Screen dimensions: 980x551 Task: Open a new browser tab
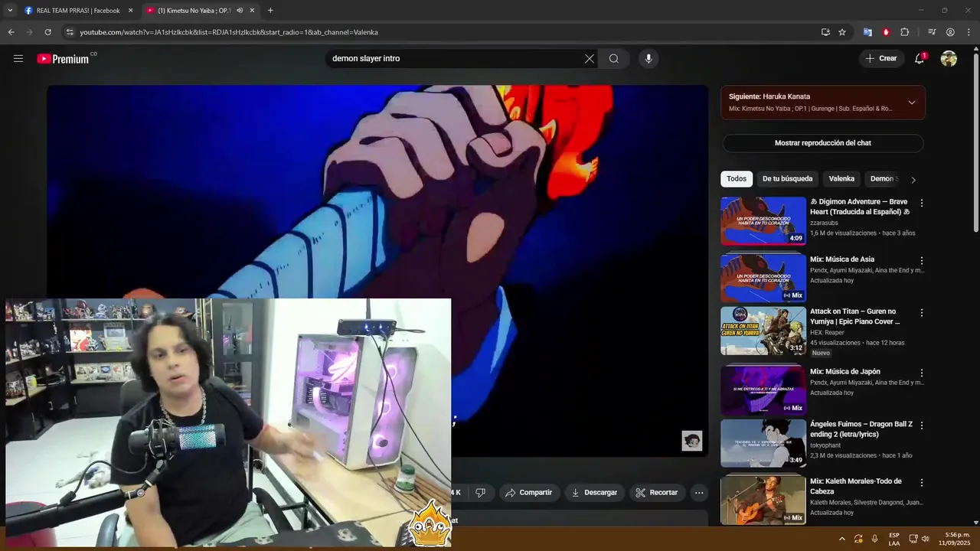click(x=270, y=11)
